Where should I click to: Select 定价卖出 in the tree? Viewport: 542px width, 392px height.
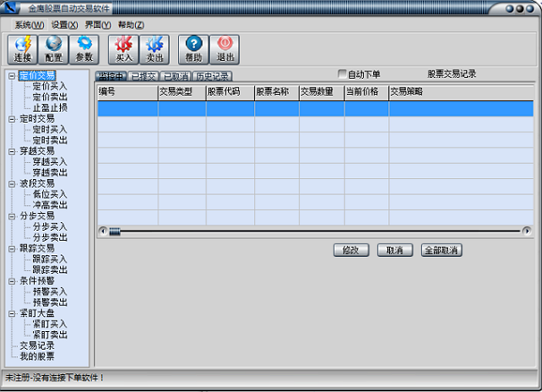point(50,98)
